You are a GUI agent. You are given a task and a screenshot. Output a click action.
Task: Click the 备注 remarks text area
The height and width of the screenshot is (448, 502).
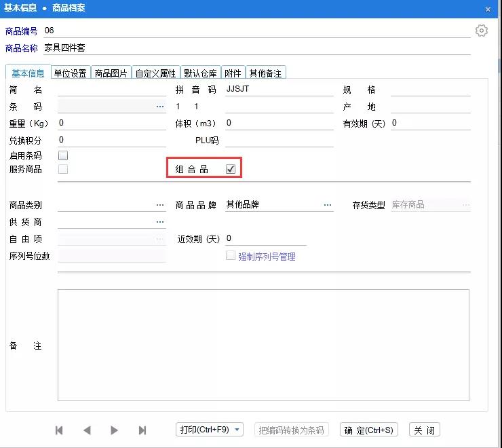(x=263, y=345)
